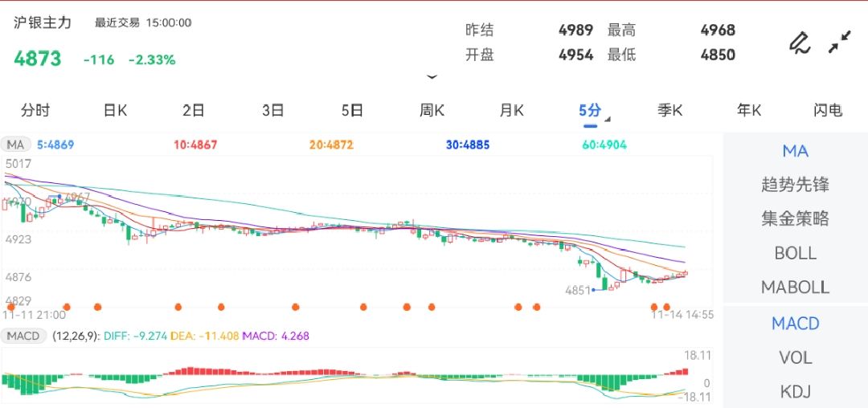Select the 趋势先锋 indicator
This screenshot has width=868, height=408.
pyautogui.click(x=796, y=185)
